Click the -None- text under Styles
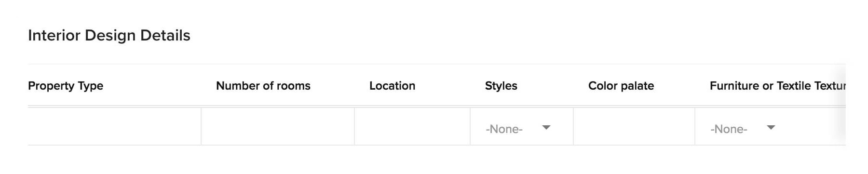This screenshot has height=174, width=868. (x=504, y=129)
